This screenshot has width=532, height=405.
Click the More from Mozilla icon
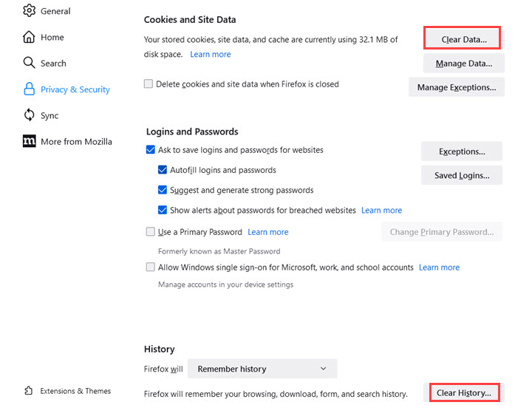(x=30, y=141)
